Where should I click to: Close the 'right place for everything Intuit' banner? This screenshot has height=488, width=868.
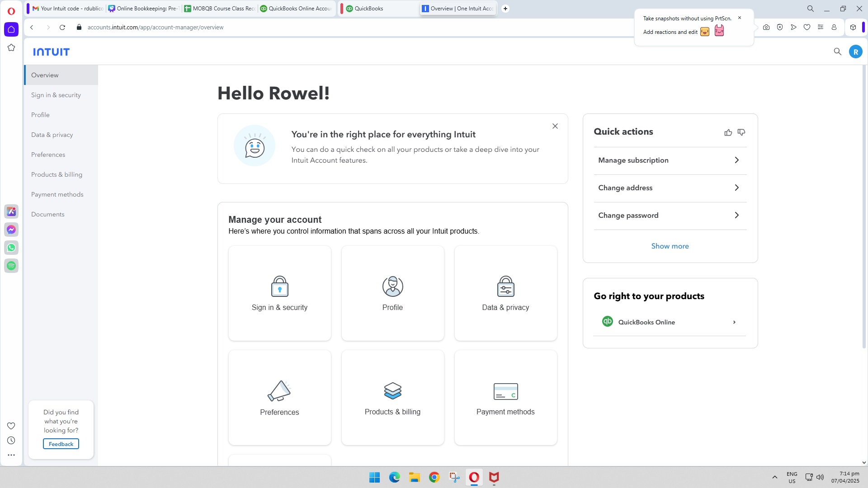555,126
